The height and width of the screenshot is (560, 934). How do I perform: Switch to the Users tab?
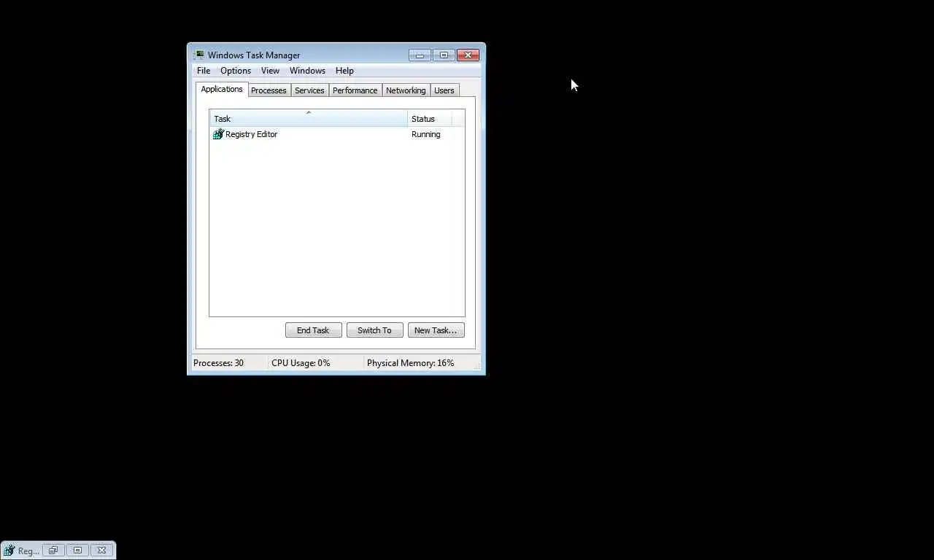coord(444,90)
